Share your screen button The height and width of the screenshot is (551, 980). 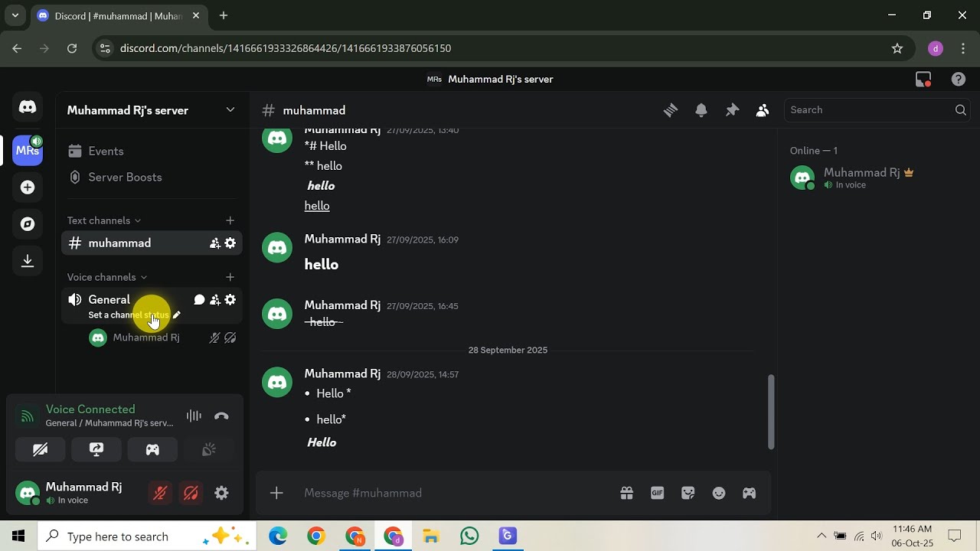coord(96,450)
